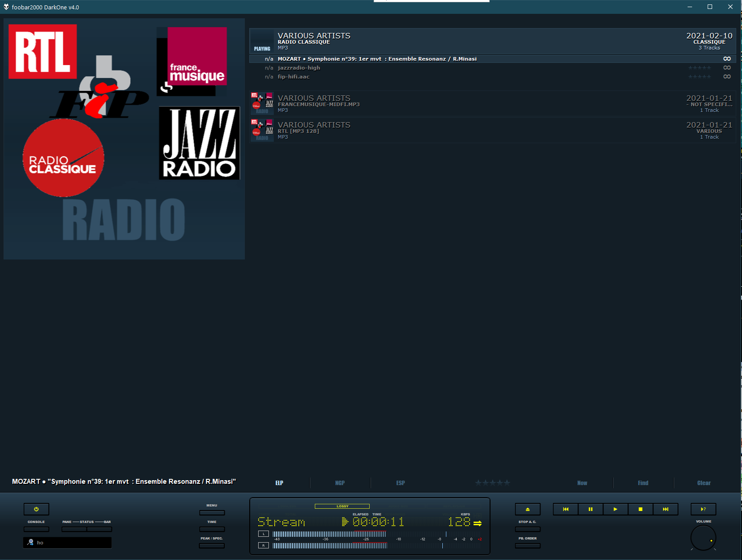Click the random playback button
This screenshot has width=742, height=560.
[x=703, y=509]
